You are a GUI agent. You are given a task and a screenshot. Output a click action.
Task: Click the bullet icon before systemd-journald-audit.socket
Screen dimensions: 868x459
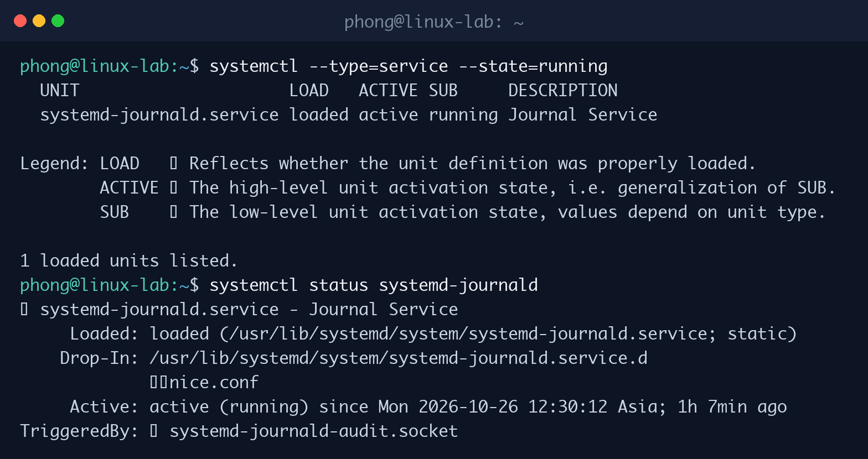(154, 431)
